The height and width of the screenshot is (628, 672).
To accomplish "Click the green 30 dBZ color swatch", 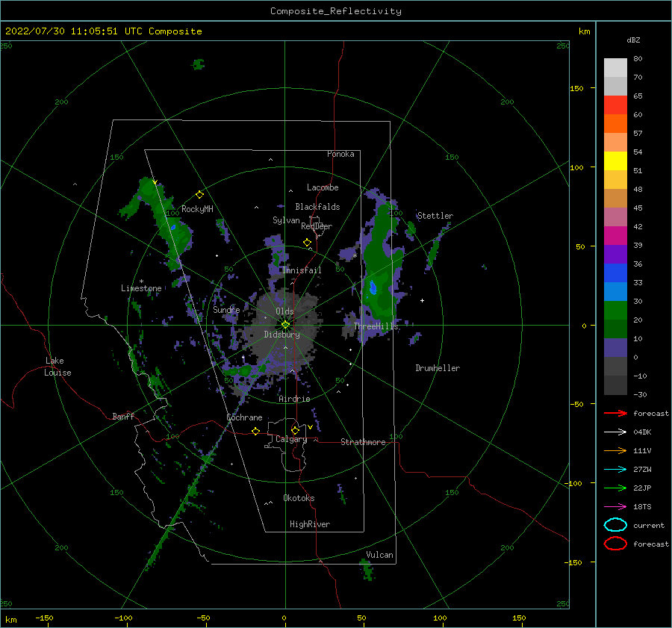I will tap(615, 311).
